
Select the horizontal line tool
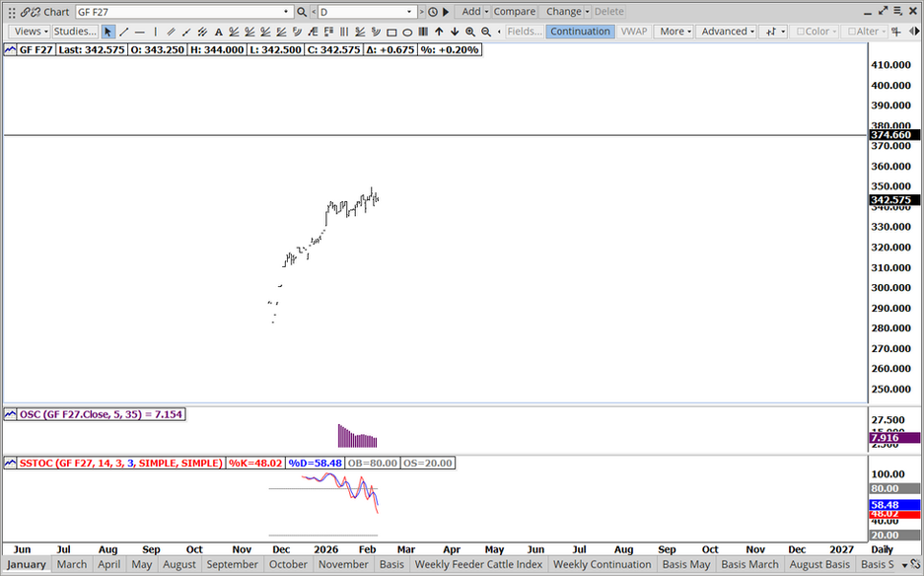coord(140,32)
